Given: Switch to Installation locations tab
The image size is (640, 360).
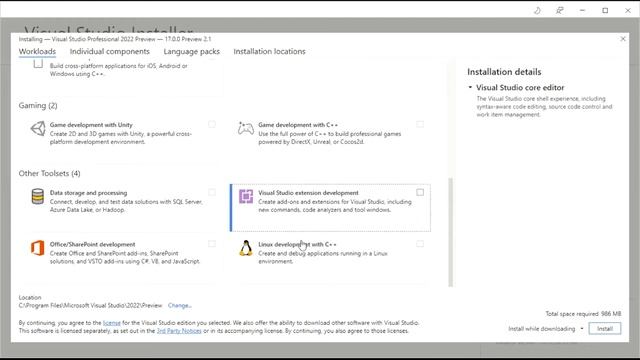Looking at the screenshot, I should 269,51.
